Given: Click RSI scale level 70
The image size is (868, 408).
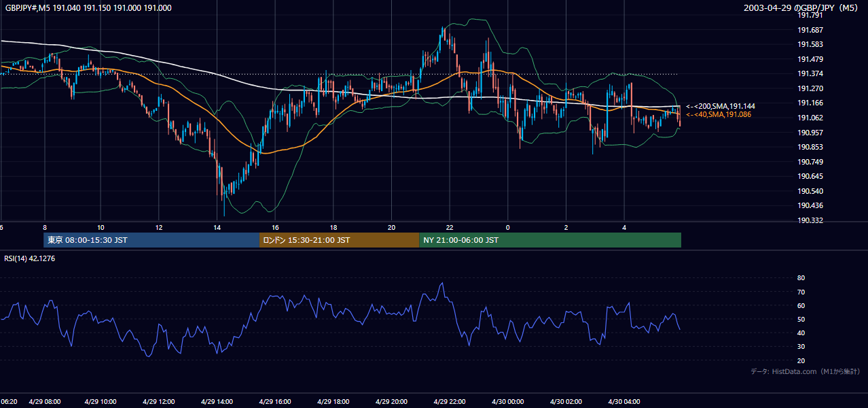Looking at the screenshot, I should click(x=801, y=292).
